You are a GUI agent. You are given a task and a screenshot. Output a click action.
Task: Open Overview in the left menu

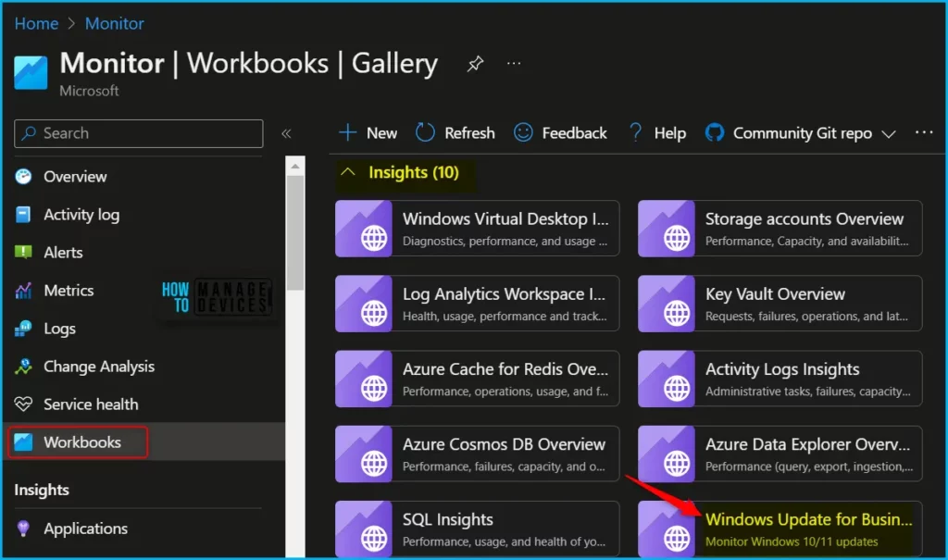click(75, 177)
